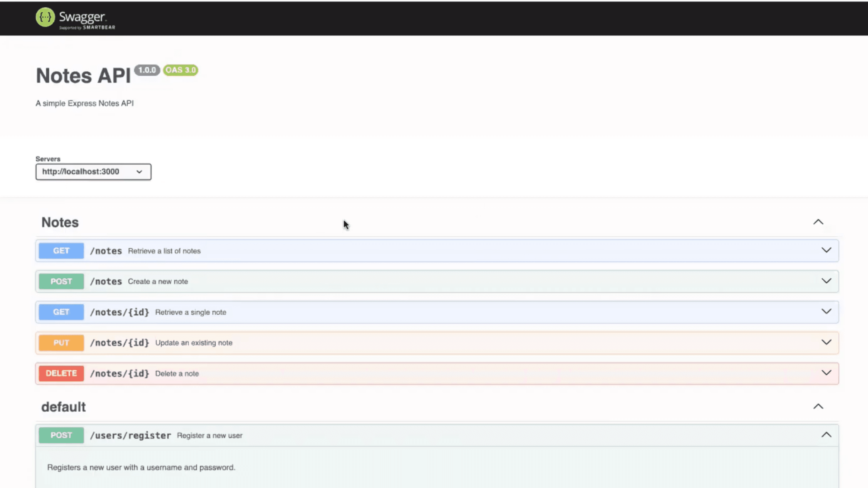Image resolution: width=868 pixels, height=488 pixels.
Task: Collapse the default section chevron
Action: coord(818,407)
